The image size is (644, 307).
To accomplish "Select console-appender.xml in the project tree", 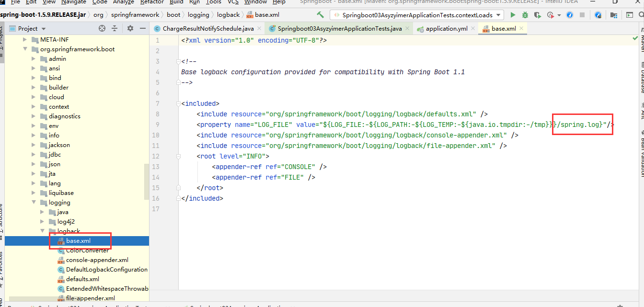I will click(x=97, y=260).
